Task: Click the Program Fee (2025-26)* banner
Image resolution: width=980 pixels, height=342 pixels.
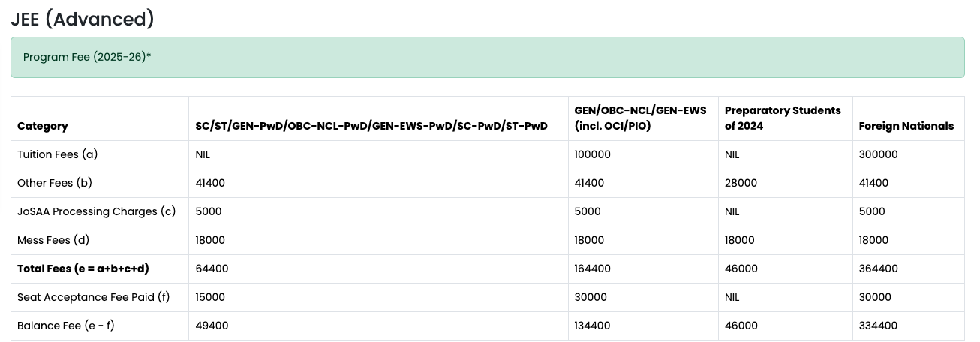Action: [x=488, y=58]
